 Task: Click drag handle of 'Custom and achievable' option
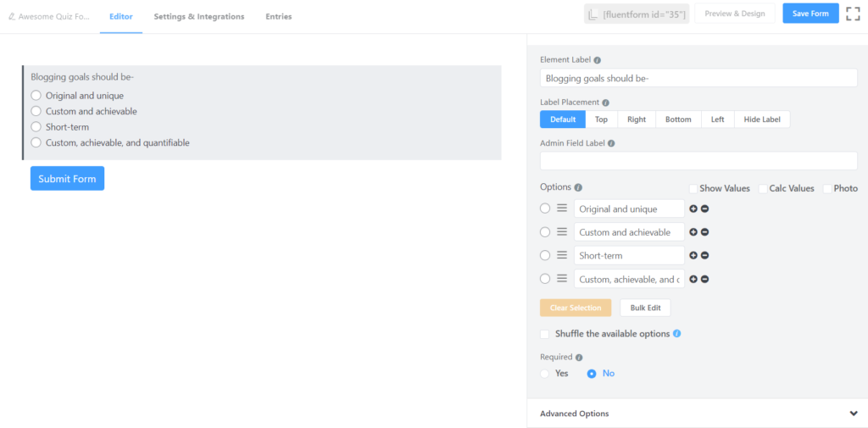[562, 231]
